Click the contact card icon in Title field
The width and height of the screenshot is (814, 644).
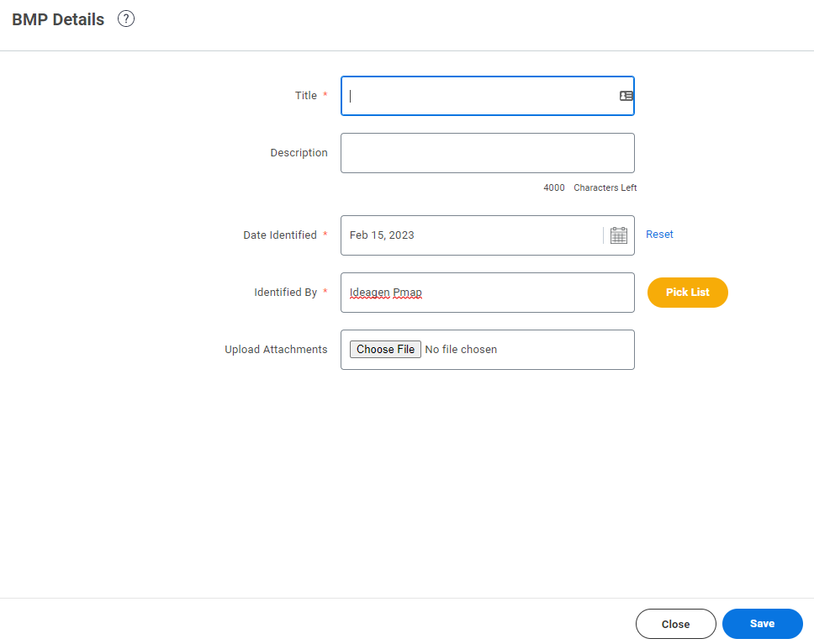pyautogui.click(x=626, y=96)
